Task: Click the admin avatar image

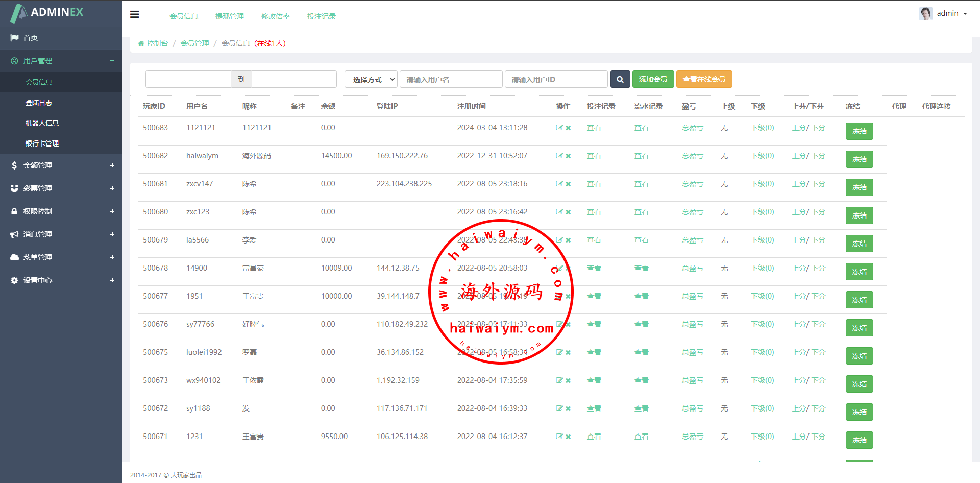Action: coord(925,13)
